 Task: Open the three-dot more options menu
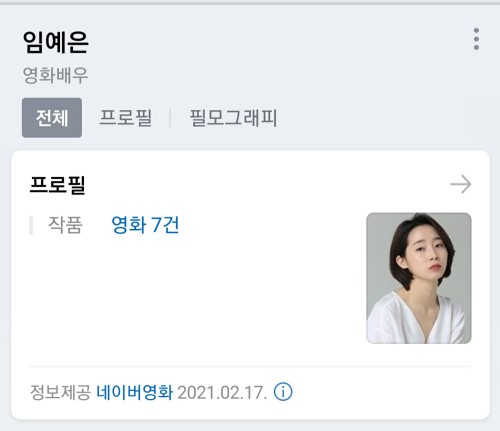[476, 39]
